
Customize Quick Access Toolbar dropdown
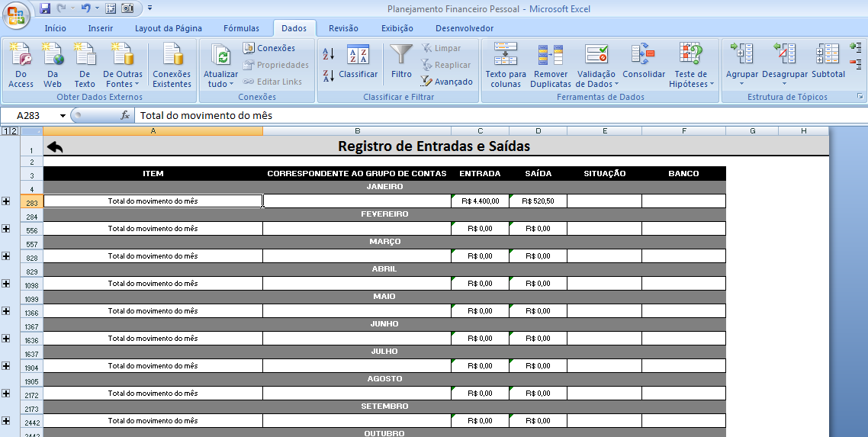tap(150, 8)
